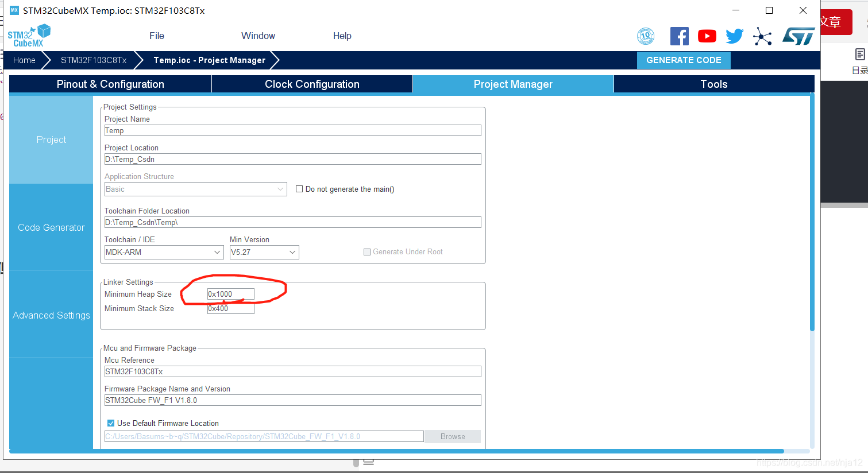Open the Twitter bird icon link
This screenshot has width=868, height=473.
(x=735, y=36)
